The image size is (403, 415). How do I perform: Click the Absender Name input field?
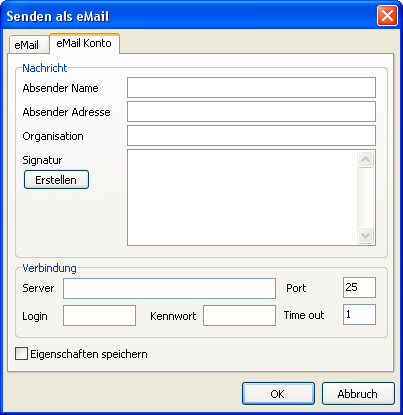click(251, 88)
